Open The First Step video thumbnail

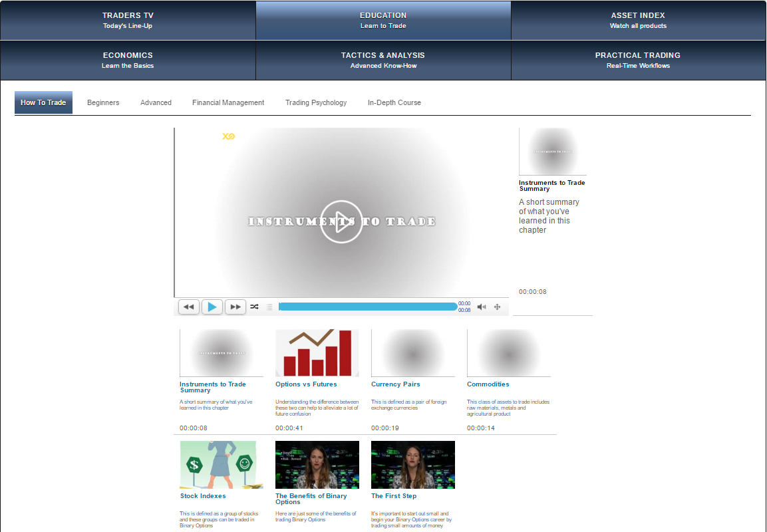413,465
